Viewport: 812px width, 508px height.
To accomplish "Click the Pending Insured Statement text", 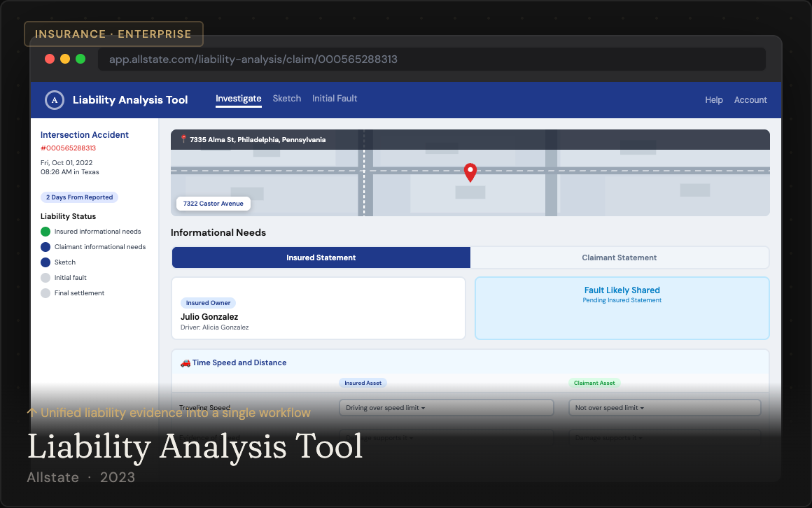I will (x=622, y=300).
